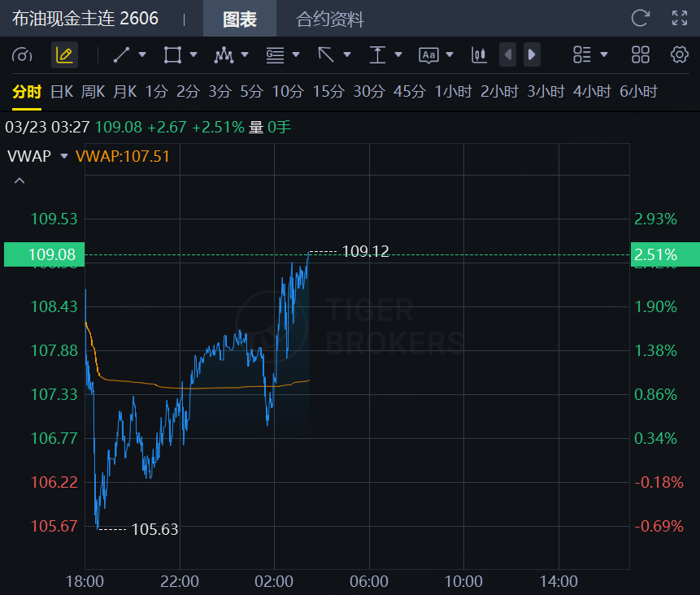Screen dimensions: 700x595
Task: Click the candlestick chart type icon
Action: [x=479, y=55]
